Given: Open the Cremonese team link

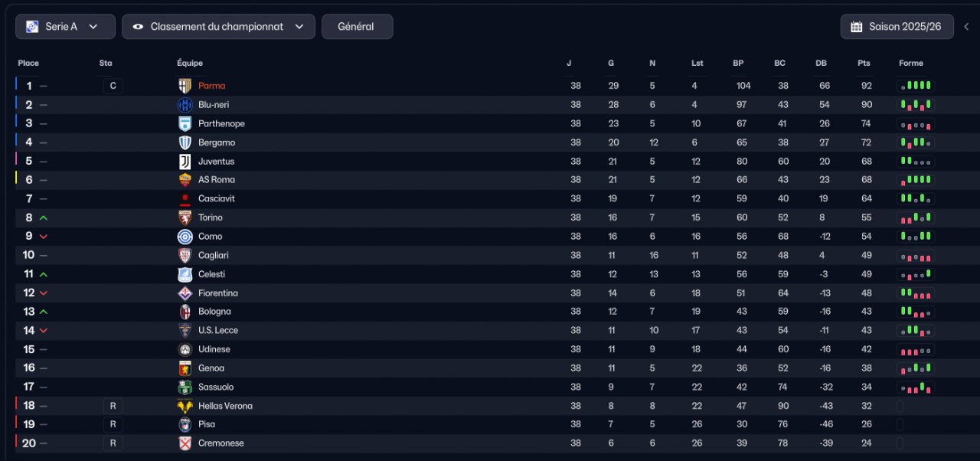Looking at the screenshot, I should (221, 443).
